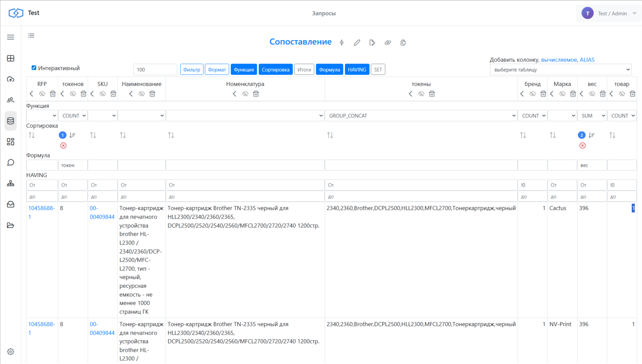
Task: Click the SET button
Action: 378,70
